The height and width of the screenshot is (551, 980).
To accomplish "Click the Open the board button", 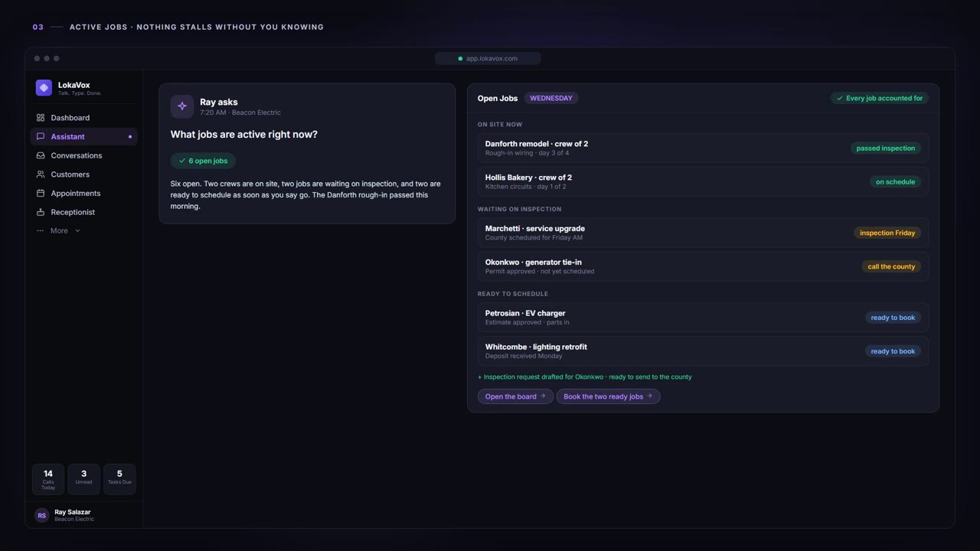I will tap(515, 396).
